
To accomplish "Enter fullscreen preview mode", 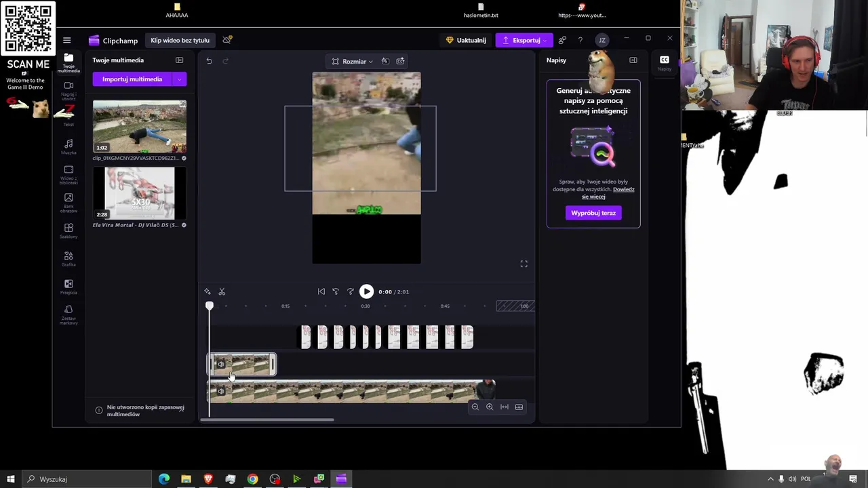I will [524, 264].
